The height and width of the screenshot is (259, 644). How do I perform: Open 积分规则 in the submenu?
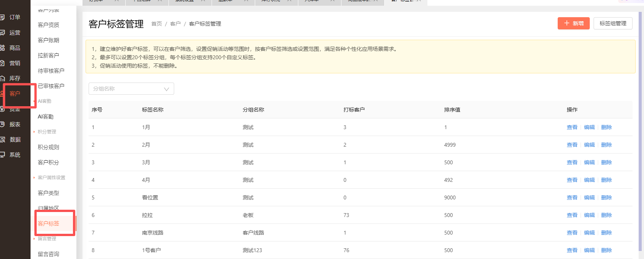point(49,147)
